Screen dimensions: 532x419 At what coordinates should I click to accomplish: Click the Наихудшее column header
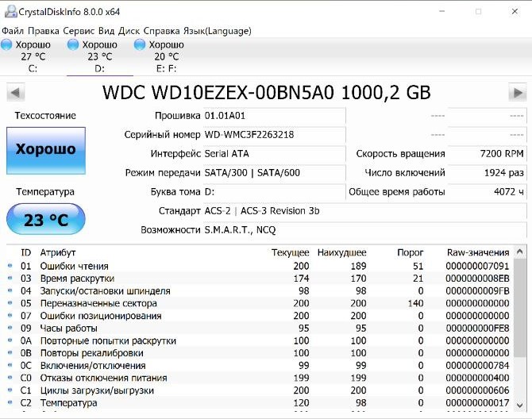341,252
